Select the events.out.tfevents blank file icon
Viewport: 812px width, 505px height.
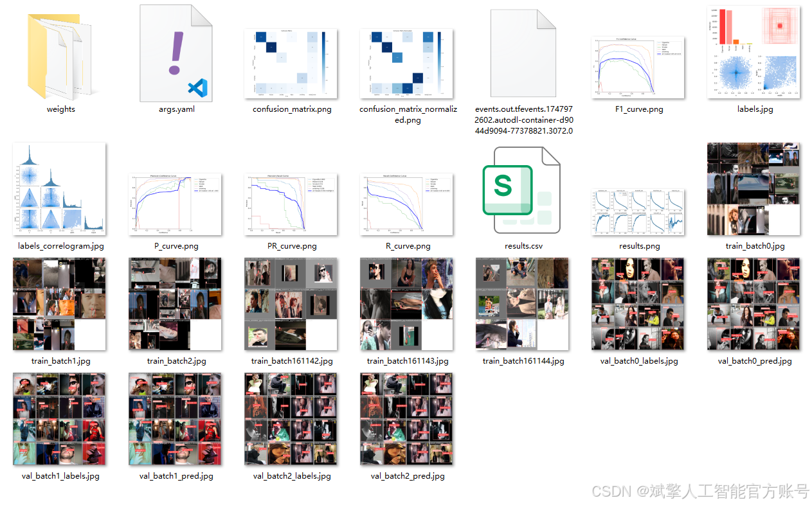pos(523,53)
